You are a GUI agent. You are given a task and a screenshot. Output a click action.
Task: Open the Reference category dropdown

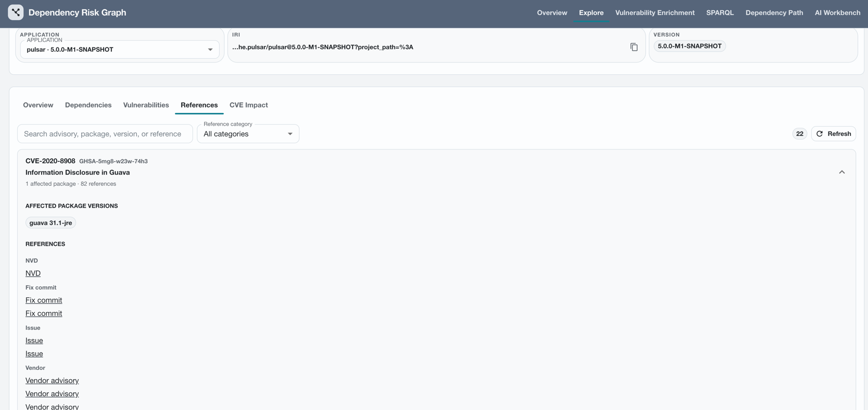248,134
